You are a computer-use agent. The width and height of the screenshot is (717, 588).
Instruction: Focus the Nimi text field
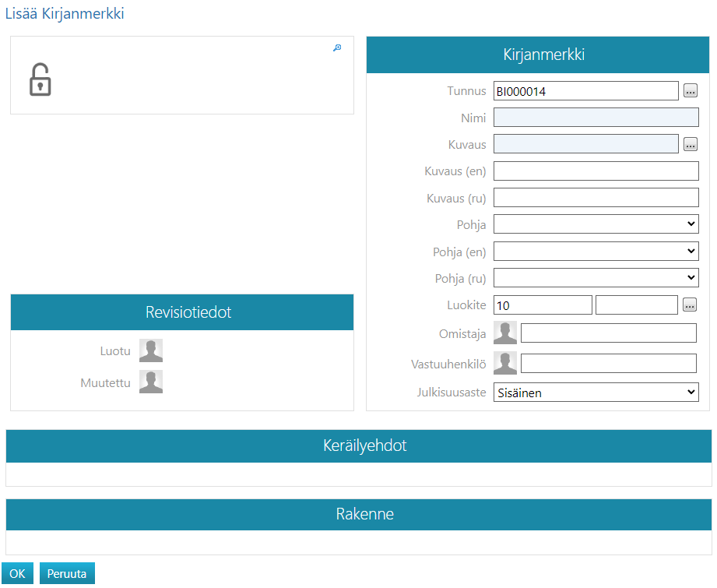(596, 118)
